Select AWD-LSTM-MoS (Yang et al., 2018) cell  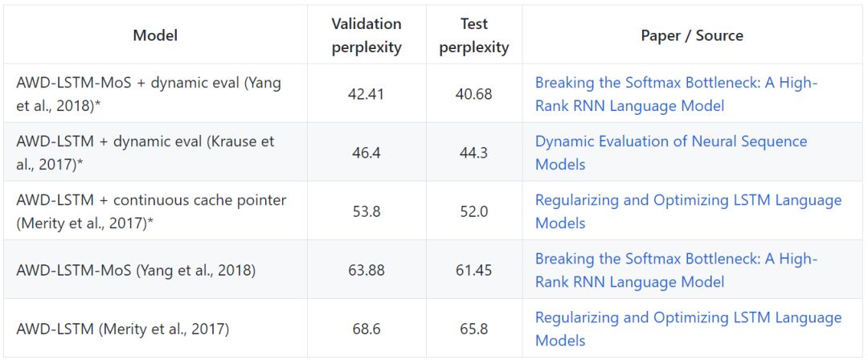(136, 271)
